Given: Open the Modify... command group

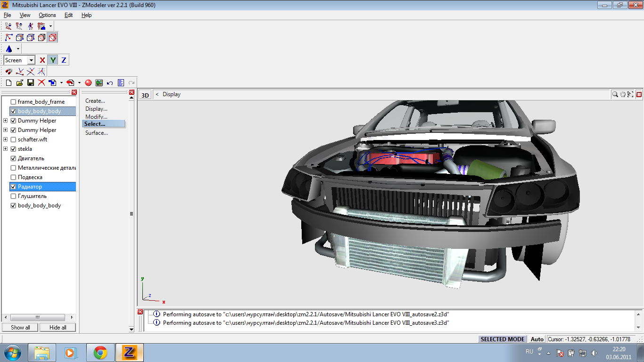Looking at the screenshot, I should (x=96, y=117).
